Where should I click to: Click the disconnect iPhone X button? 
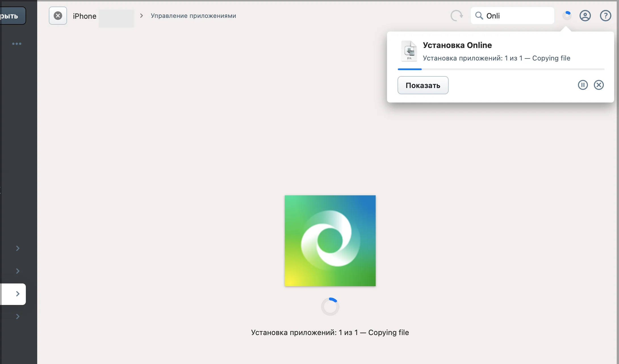[x=58, y=16]
